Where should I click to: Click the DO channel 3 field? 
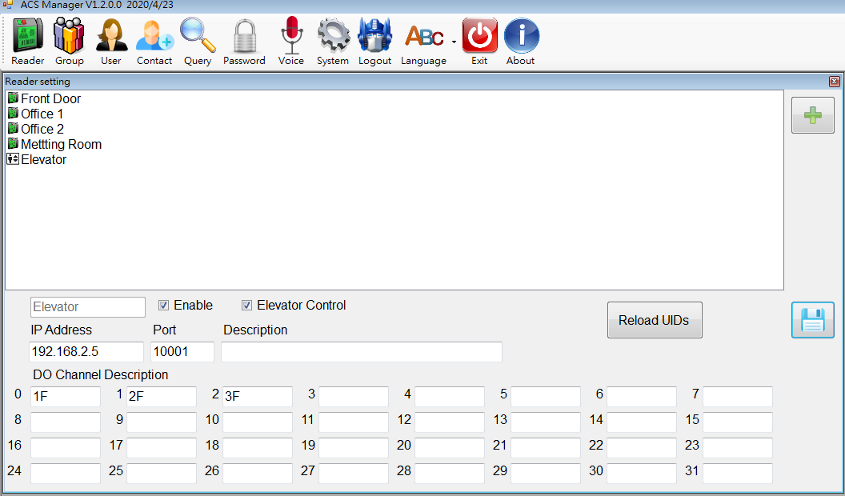click(353, 396)
